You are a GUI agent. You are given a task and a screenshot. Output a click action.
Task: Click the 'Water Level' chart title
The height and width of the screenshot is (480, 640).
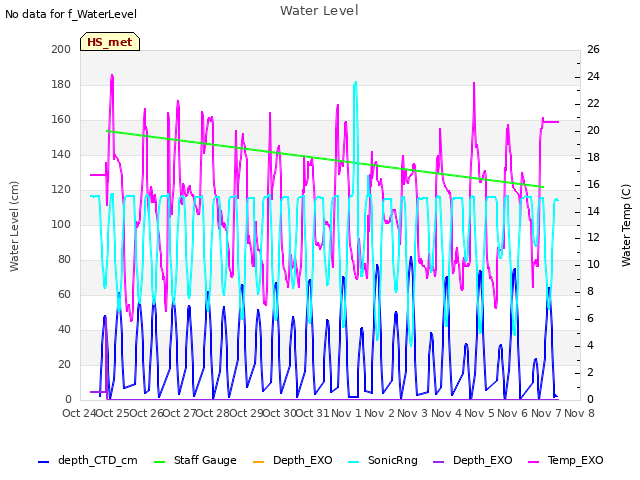(319, 11)
